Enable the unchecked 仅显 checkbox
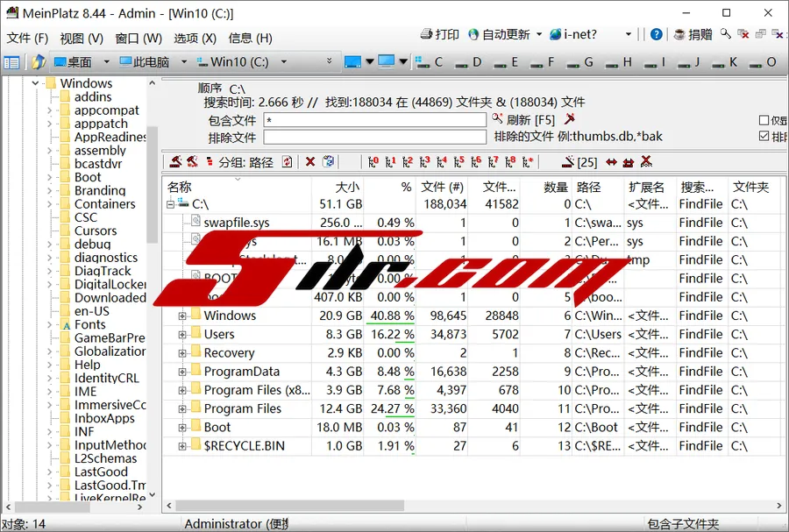This screenshot has width=789, height=532. (764, 120)
